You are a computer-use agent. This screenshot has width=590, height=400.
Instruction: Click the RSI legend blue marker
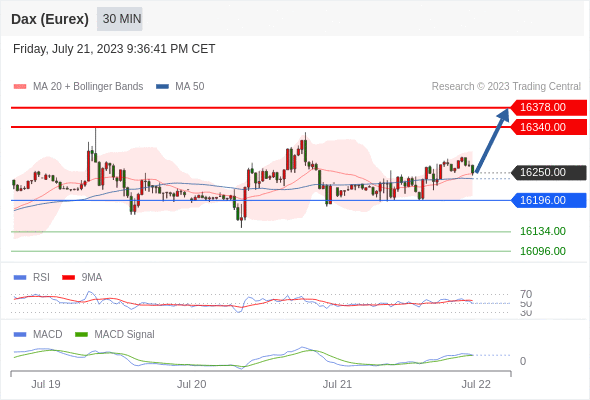click(20, 278)
